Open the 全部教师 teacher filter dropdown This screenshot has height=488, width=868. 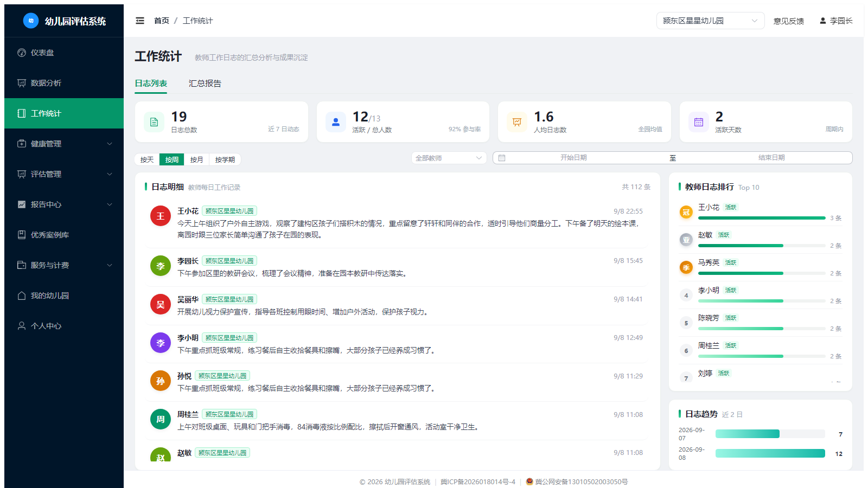pyautogui.click(x=449, y=158)
